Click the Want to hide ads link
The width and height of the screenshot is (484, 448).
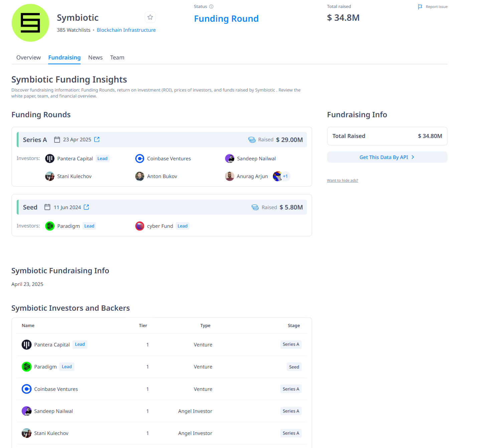(x=342, y=180)
